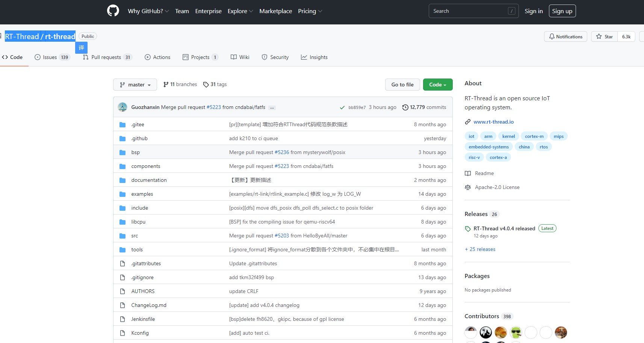Click the Sign in link
This screenshot has height=343, width=644.
[534, 11]
